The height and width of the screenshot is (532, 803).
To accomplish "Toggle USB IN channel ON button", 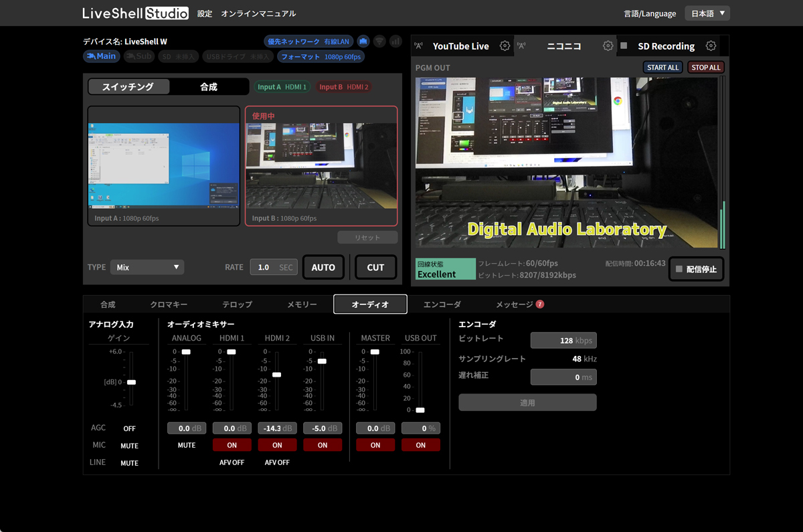I will pyautogui.click(x=323, y=445).
